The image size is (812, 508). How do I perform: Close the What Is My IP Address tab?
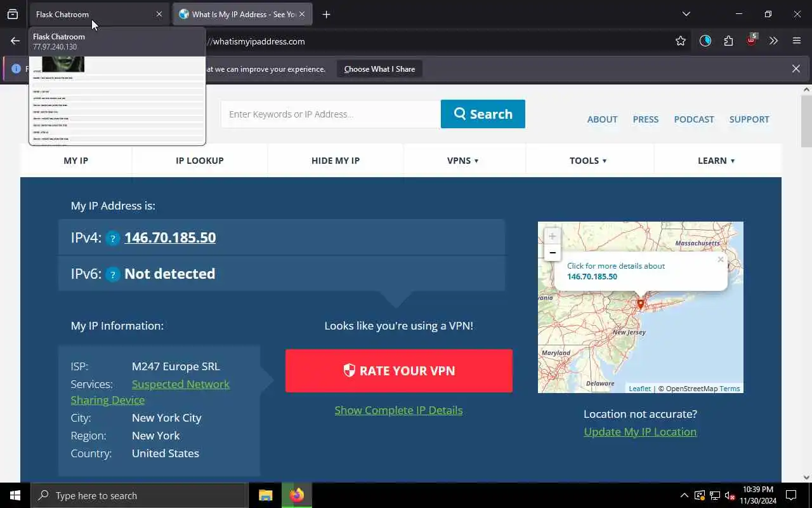tap(302, 14)
